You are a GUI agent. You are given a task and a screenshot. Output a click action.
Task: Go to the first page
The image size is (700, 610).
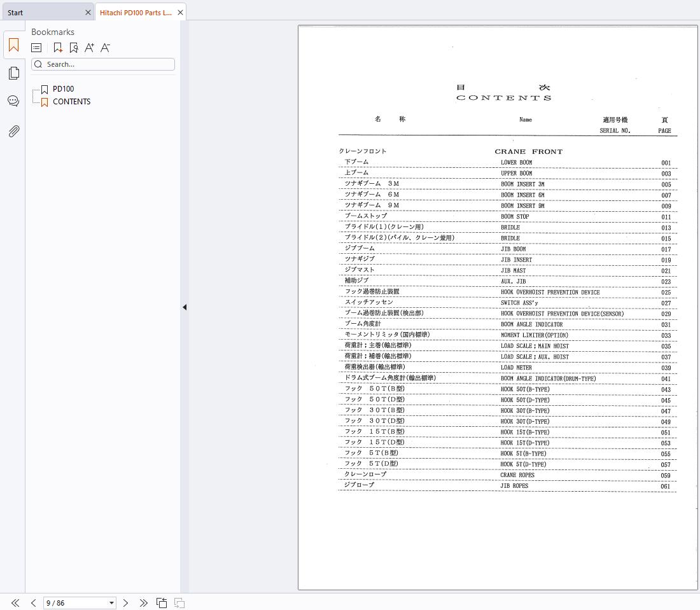pyautogui.click(x=15, y=603)
